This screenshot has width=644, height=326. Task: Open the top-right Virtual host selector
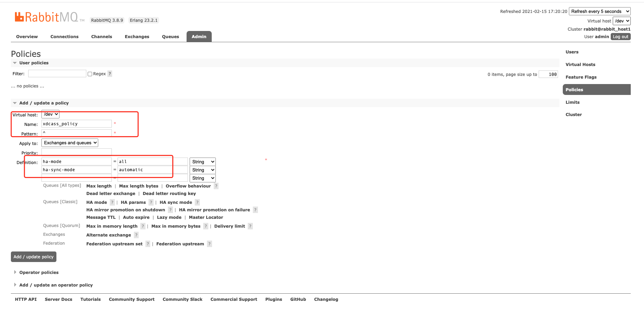[x=622, y=21]
